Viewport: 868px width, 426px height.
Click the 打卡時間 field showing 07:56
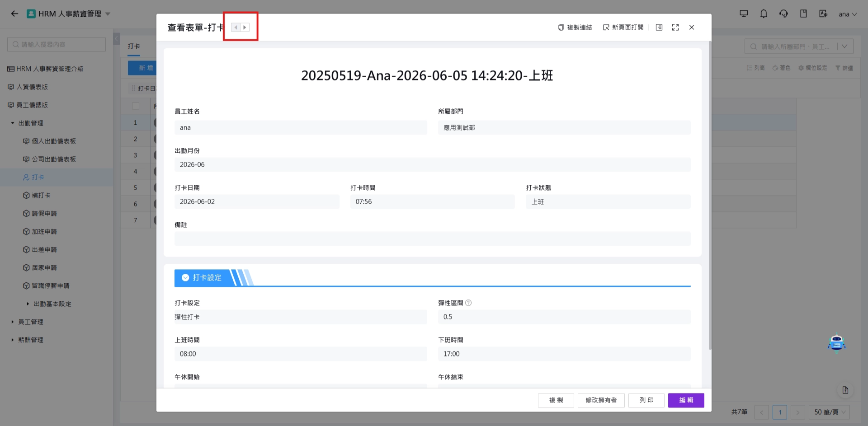[x=432, y=201]
